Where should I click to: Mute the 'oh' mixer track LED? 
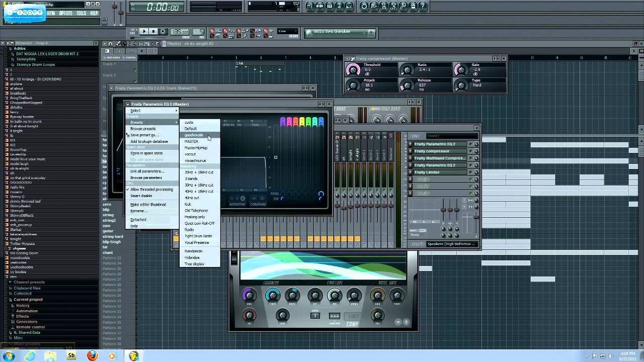tap(344, 190)
